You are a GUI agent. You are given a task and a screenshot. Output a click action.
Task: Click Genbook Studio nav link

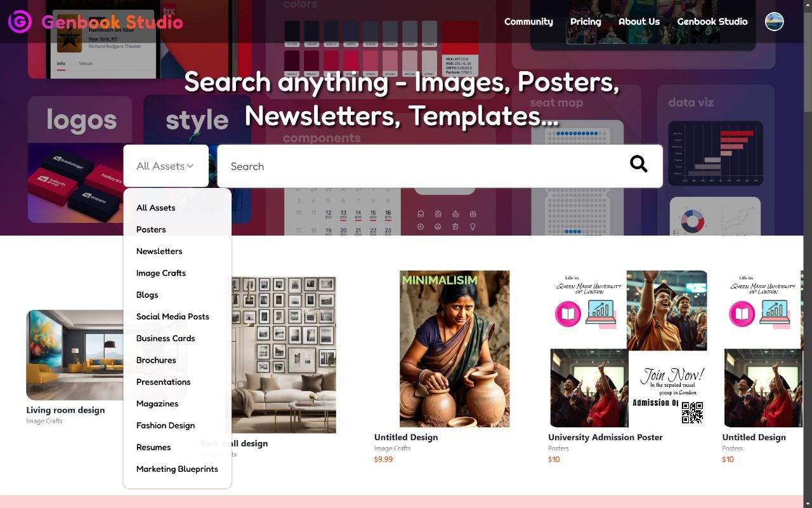tap(712, 22)
